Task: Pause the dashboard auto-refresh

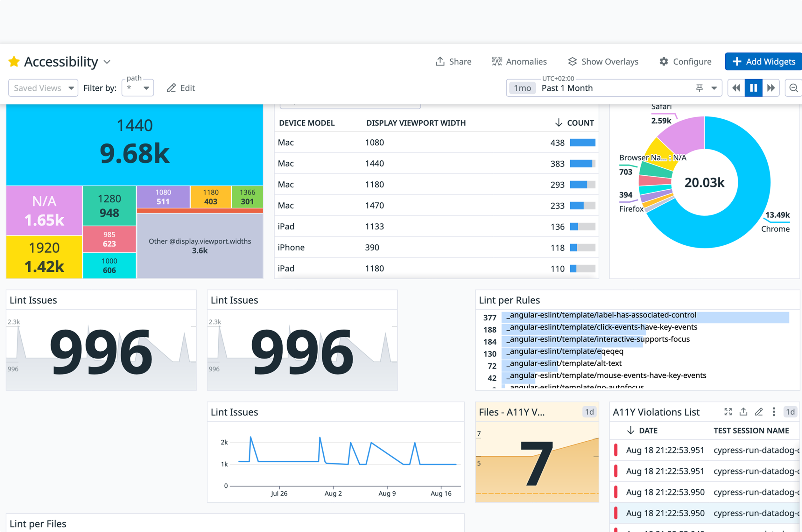Action: point(753,87)
